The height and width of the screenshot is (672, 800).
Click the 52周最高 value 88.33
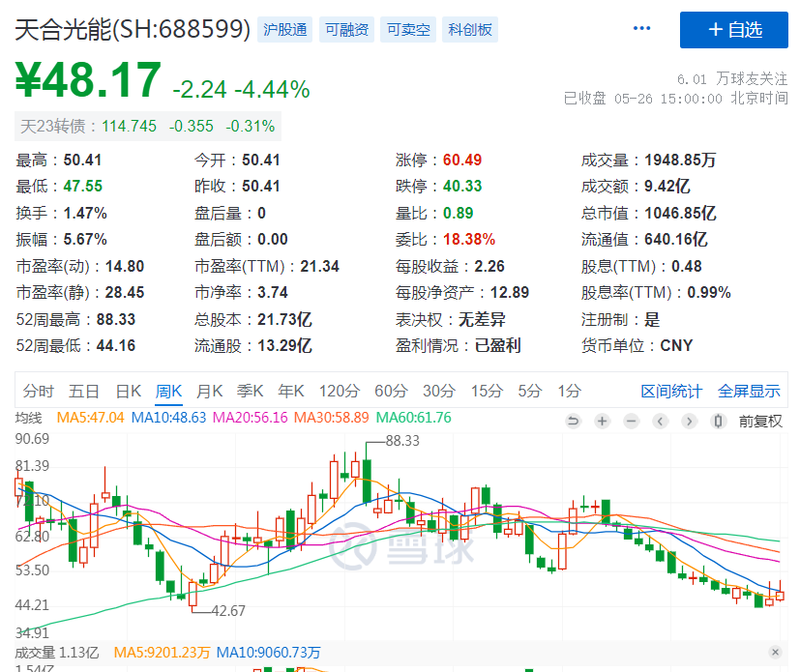[116, 319]
